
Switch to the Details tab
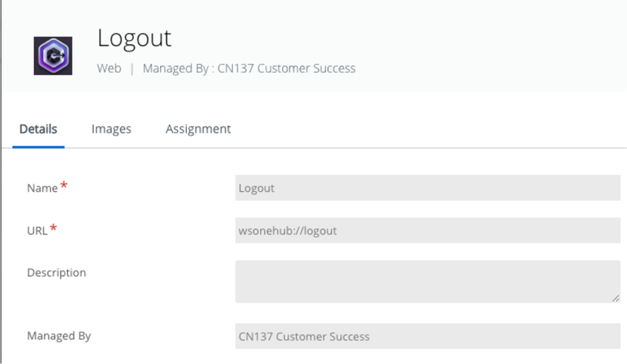click(38, 129)
